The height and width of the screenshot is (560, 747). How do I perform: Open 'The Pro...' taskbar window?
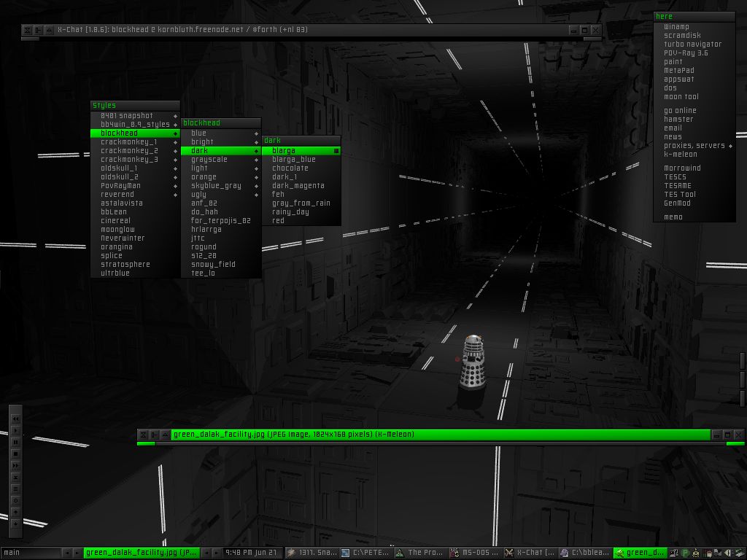pyautogui.click(x=421, y=553)
